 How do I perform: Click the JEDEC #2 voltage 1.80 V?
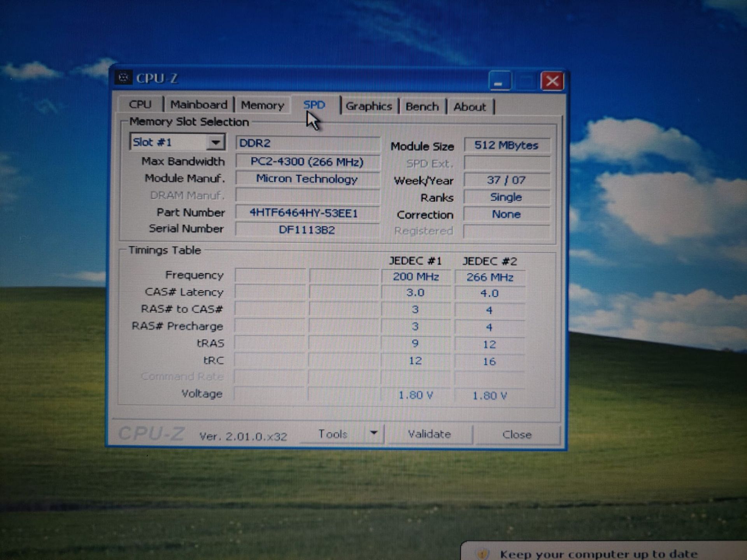tap(490, 396)
